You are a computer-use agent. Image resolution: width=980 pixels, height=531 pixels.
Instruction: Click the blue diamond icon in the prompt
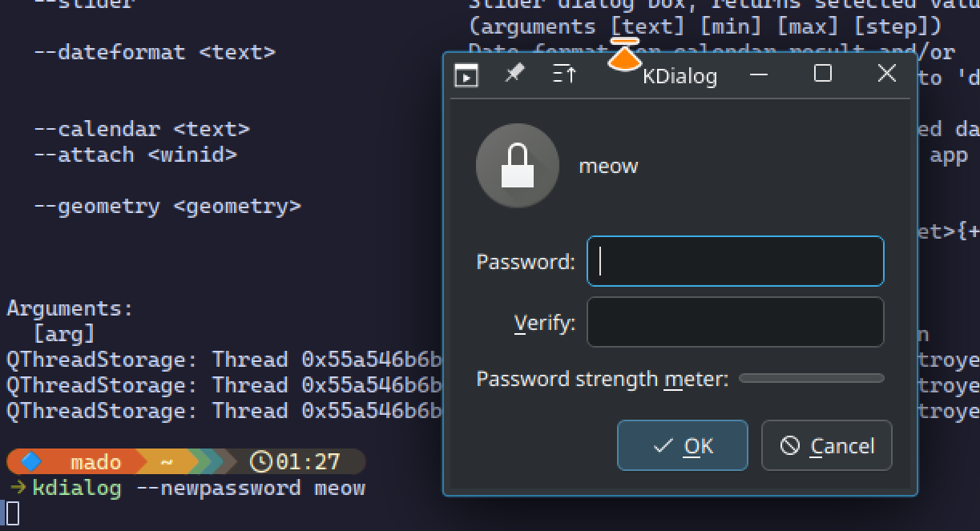pyautogui.click(x=31, y=461)
